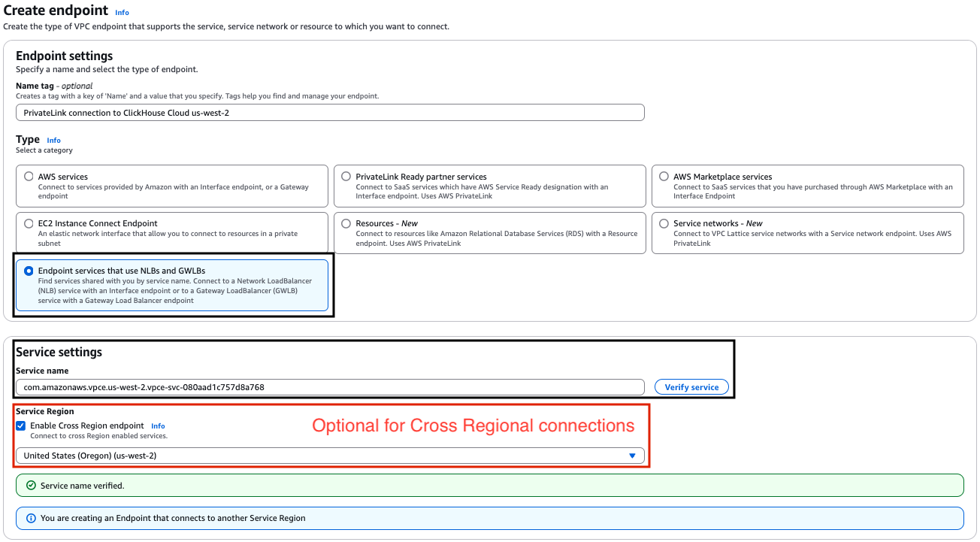Select EC2 Instance Connect Endpoint type
980x542 pixels.
coord(29,223)
